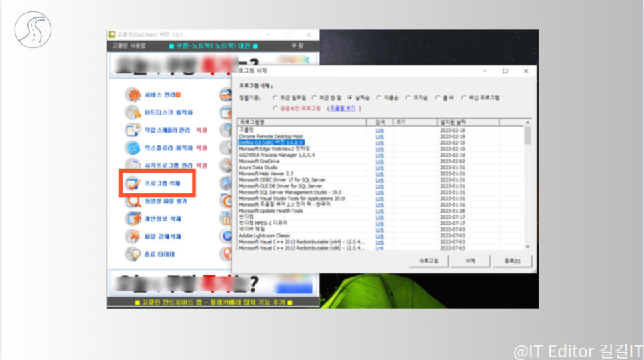Open Link for Chrome Remote Desktop Host
The image size is (644, 360).
pos(379,136)
